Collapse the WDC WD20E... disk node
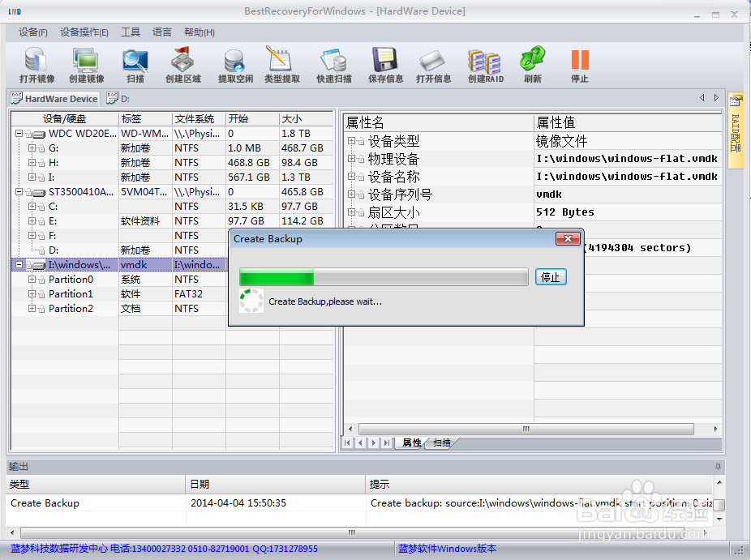Screen dimensions: 751x560 tap(19, 134)
